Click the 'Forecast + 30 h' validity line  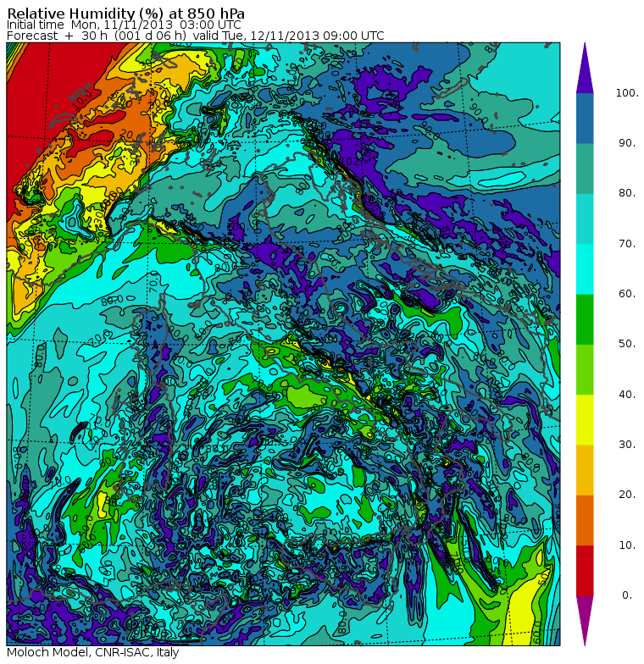[195, 36]
